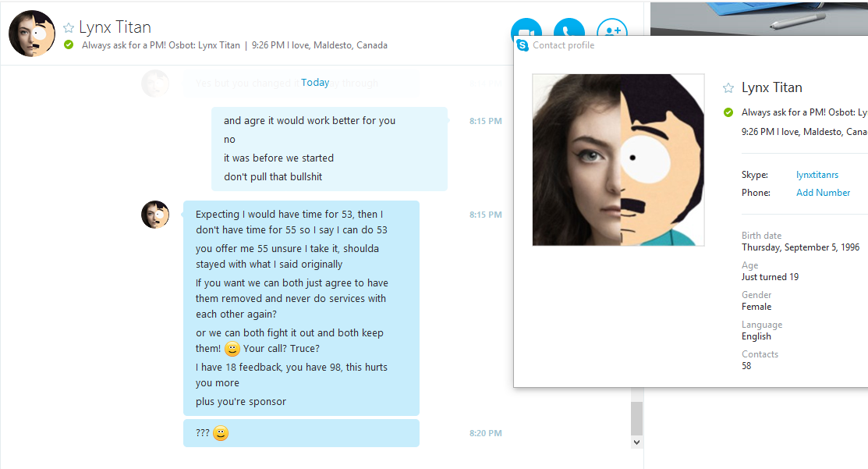Click the 'Female' gender value
Image resolution: width=868 pixels, height=469 pixels.
coord(756,307)
